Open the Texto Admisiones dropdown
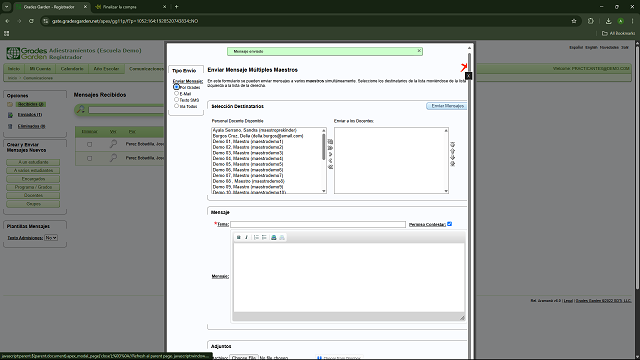Image resolution: width=640 pixels, height=360 pixels. (51, 238)
